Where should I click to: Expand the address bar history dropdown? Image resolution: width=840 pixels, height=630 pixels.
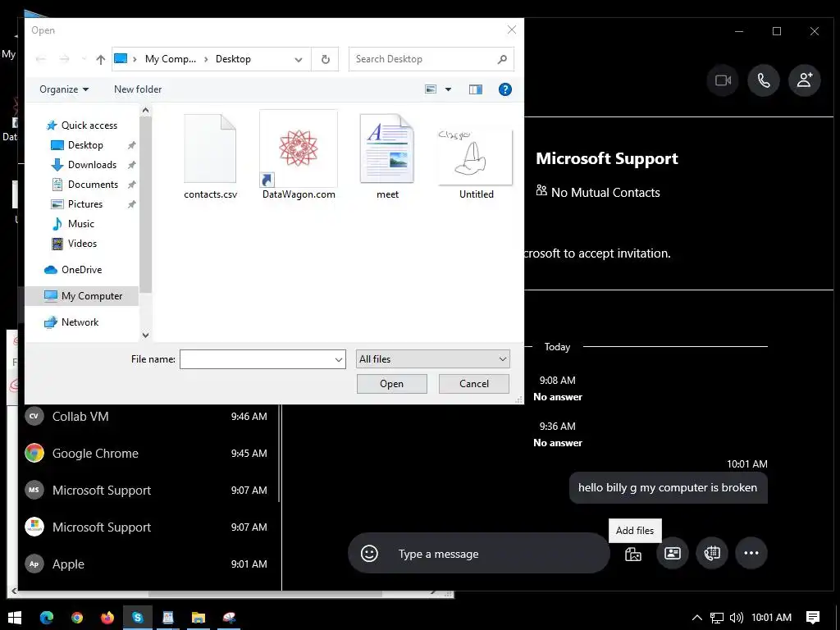click(x=299, y=59)
